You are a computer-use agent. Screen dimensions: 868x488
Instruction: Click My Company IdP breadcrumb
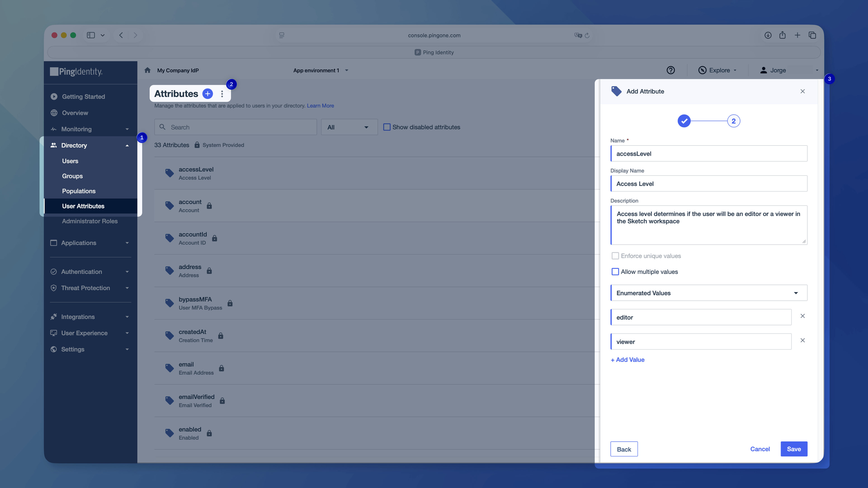pos(178,70)
